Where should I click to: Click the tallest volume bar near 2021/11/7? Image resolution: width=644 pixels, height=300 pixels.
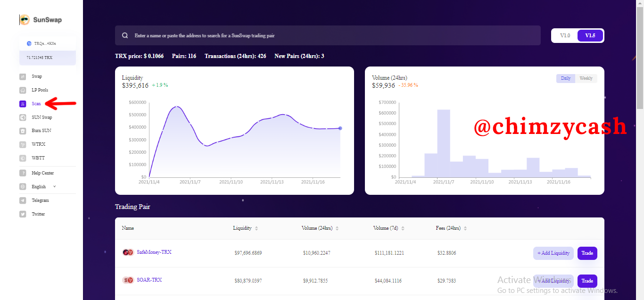[444, 143]
